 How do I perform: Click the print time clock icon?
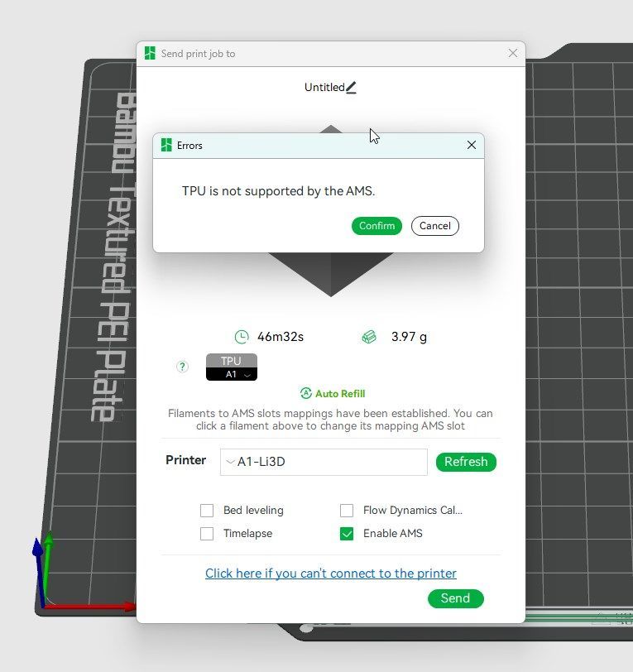pos(242,337)
